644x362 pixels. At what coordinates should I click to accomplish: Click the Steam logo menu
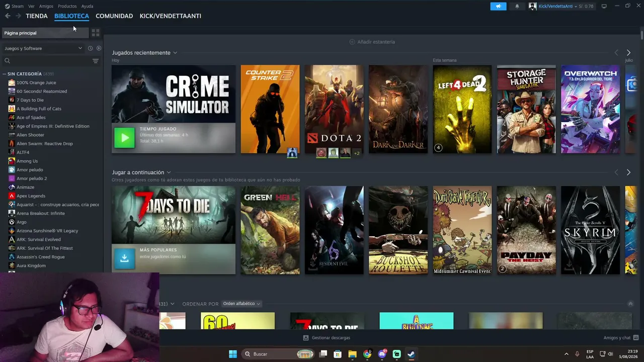pos(14,6)
